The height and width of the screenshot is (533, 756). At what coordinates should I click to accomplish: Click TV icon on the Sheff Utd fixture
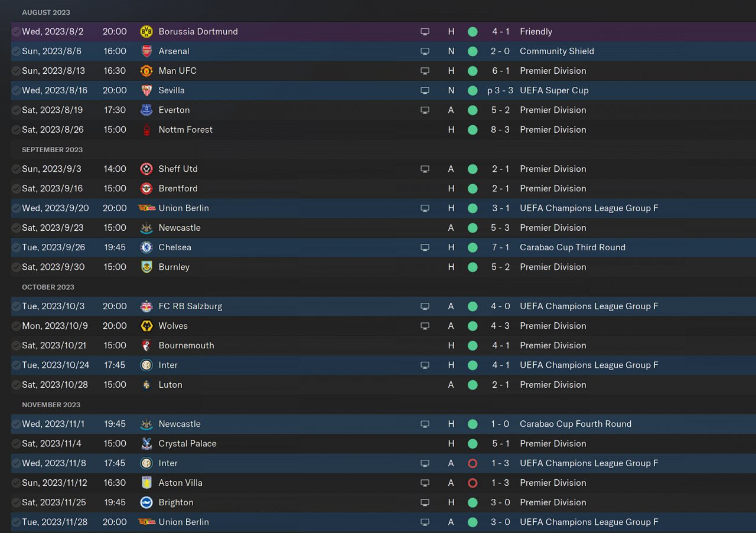pyautogui.click(x=425, y=169)
